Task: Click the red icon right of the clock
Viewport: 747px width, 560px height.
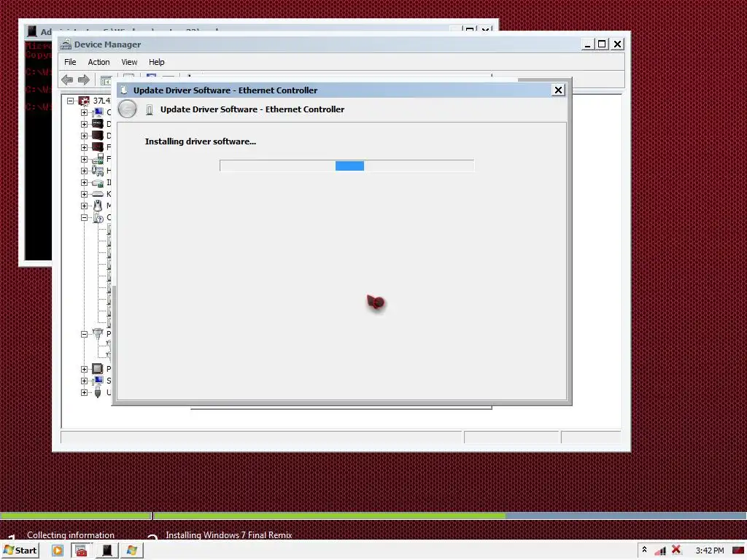Action: pyautogui.click(x=738, y=551)
